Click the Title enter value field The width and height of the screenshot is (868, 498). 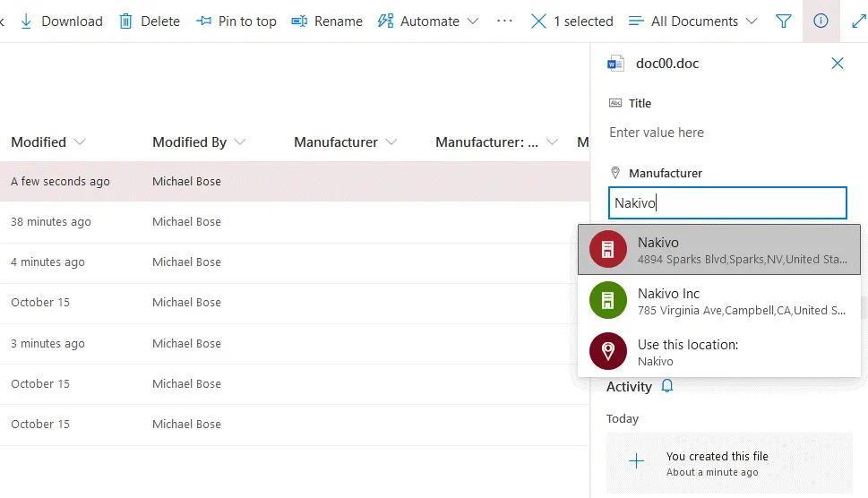click(727, 133)
